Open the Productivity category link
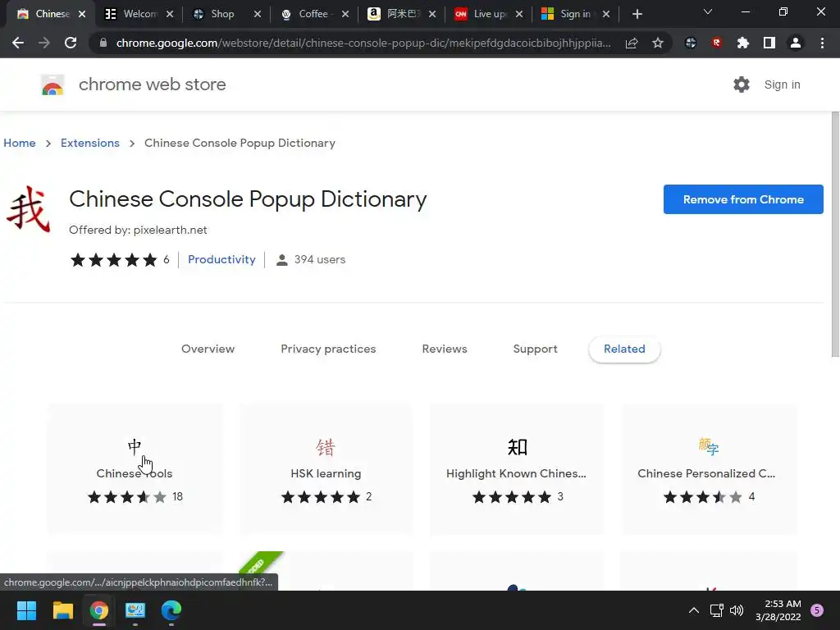 pyautogui.click(x=221, y=259)
